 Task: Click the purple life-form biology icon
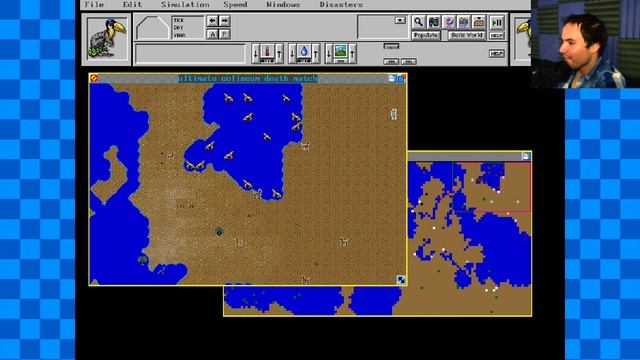(449, 22)
